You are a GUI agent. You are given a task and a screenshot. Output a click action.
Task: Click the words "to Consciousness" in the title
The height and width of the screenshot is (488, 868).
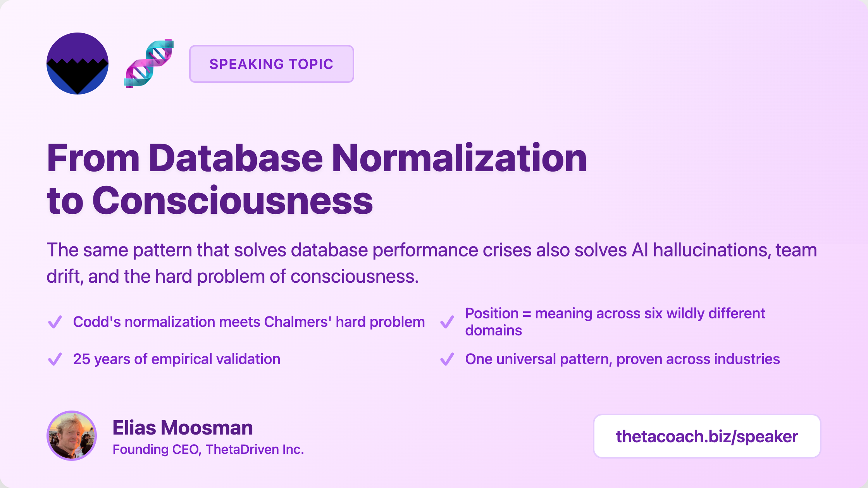click(x=210, y=201)
